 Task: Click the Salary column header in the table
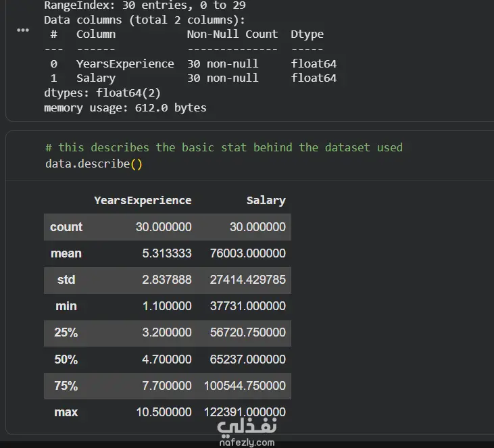266,200
